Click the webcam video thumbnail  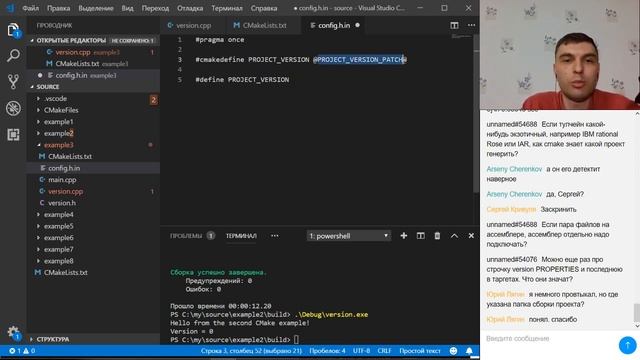560,54
